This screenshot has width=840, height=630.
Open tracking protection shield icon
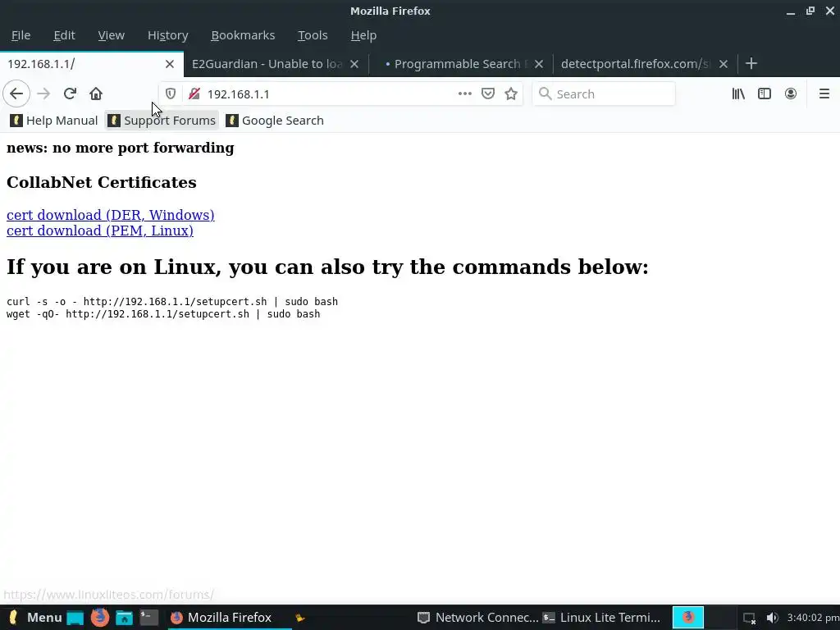171,94
